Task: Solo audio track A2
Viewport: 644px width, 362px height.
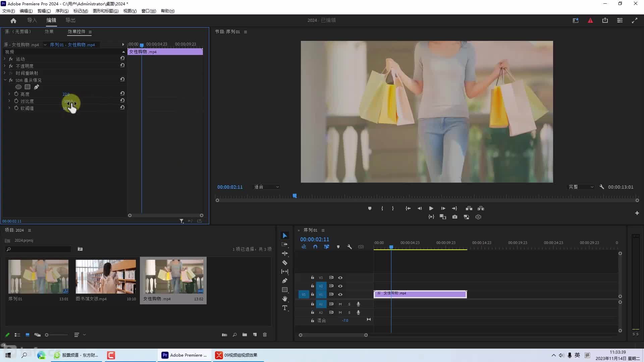Action: (349, 313)
